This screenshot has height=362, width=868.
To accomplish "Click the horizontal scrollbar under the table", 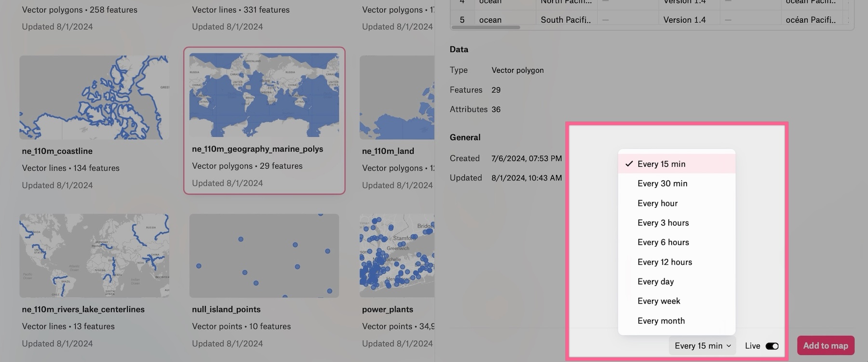I will (x=486, y=27).
